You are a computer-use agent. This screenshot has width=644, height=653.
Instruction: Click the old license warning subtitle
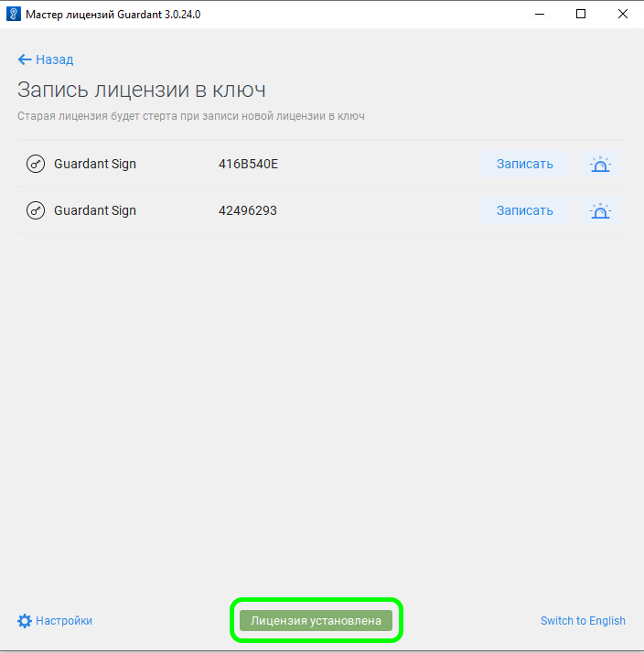click(191, 116)
